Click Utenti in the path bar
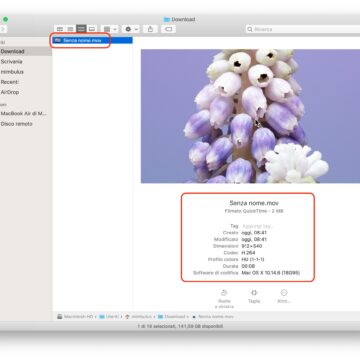This screenshot has height=360, width=360. [x=109, y=316]
